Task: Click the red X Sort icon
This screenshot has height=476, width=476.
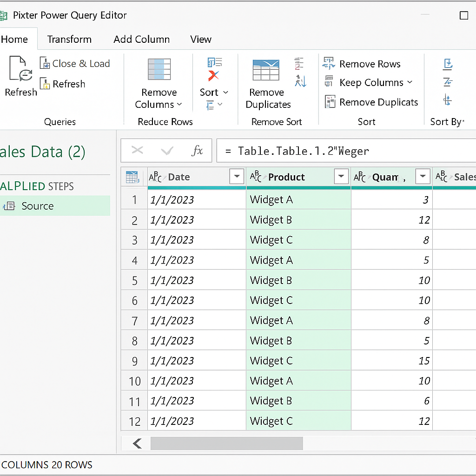Action: click(214, 76)
